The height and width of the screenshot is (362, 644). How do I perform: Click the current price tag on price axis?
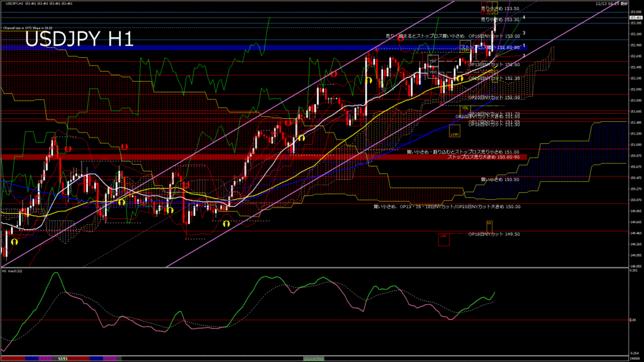[x=635, y=18]
